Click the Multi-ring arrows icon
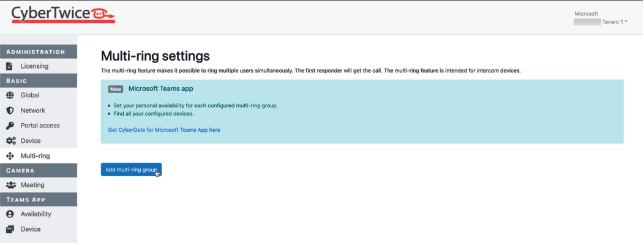The height and width of the screenshot is (245, 644). 10,156
